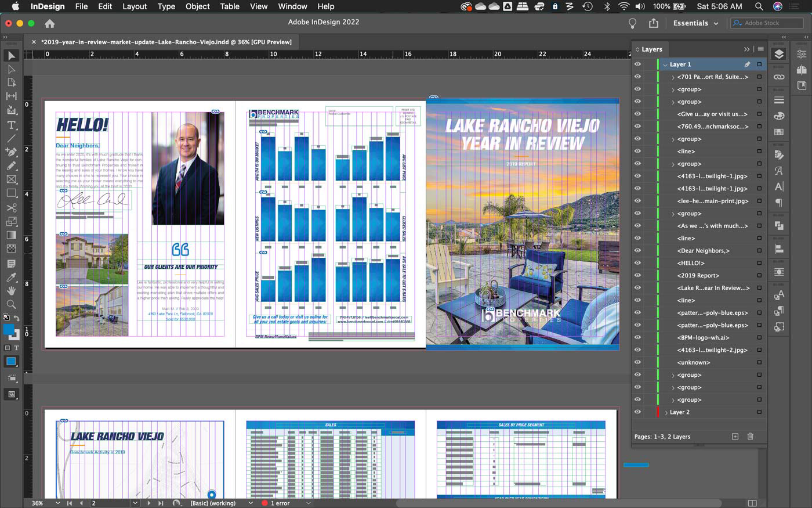The width and height of the screenshot is (812, 508).
Task: Open the Stroke panel icon in dock
Action: pos(779,100)
